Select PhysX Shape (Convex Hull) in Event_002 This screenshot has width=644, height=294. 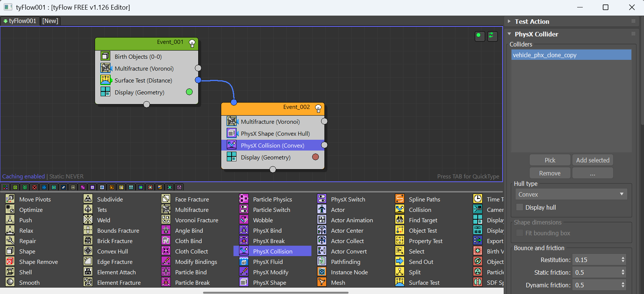[x=273, y=133]
